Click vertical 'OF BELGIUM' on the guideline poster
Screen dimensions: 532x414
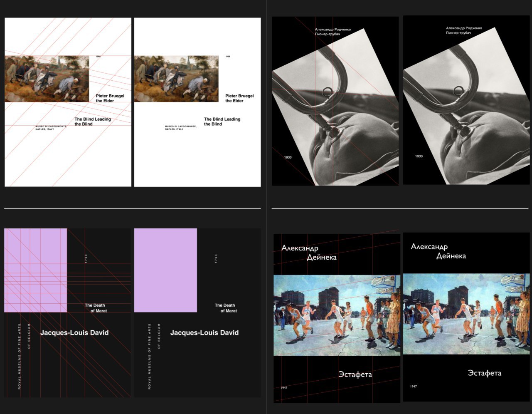pos(29,336)
